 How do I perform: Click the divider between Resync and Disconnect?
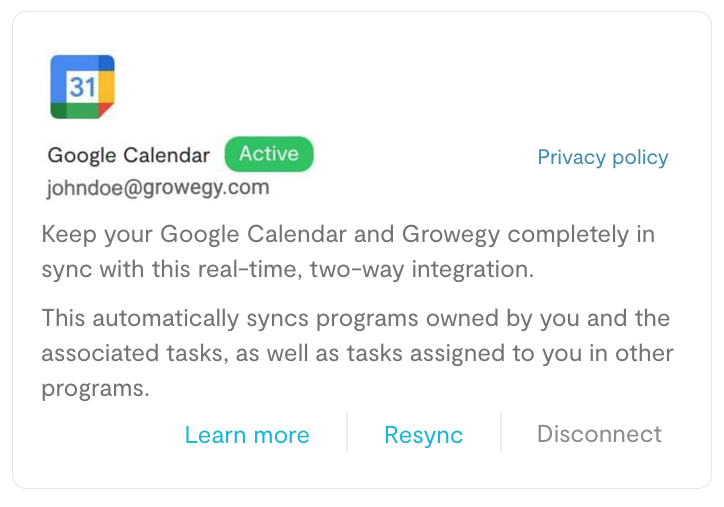point(501,432)
